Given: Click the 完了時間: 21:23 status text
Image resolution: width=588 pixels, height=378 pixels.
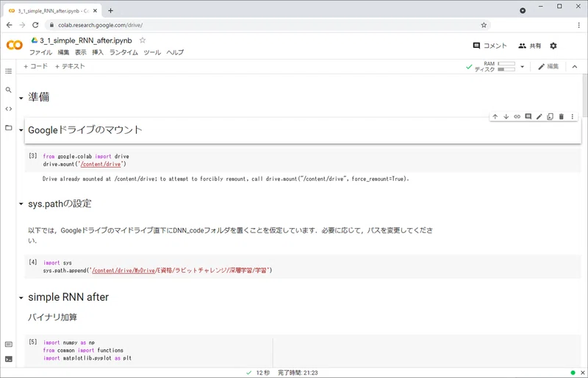Looking at the screenshot, I should point(298,373).
